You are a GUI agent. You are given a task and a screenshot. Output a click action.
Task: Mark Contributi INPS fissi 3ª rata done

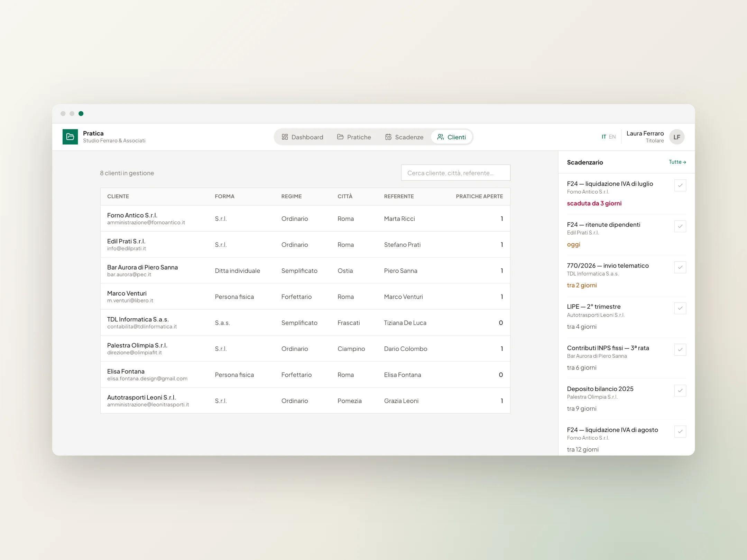coord(680,349)
